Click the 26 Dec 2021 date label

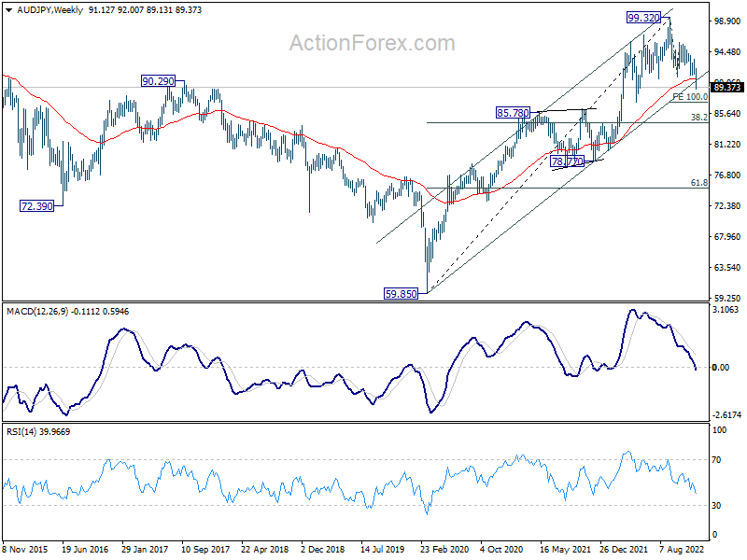click(x=624, y=549)
